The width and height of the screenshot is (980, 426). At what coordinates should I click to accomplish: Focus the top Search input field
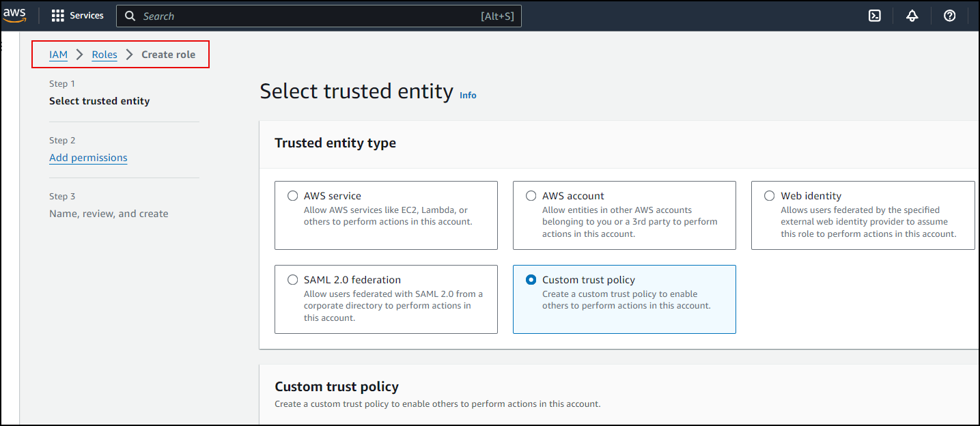pos(307,16)
